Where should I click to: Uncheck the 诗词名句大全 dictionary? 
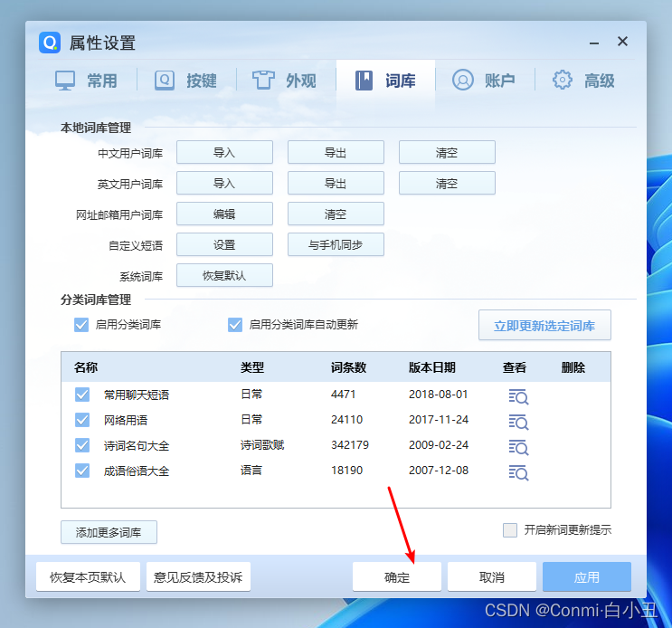[x=82, y=445]
